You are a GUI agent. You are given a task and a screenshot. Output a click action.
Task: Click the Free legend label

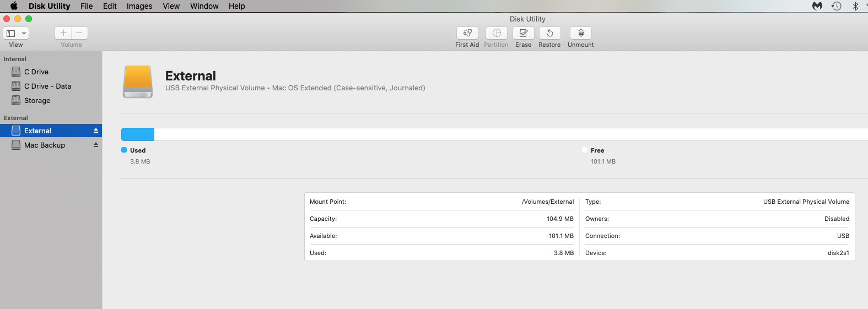click(x=597, y=150)
